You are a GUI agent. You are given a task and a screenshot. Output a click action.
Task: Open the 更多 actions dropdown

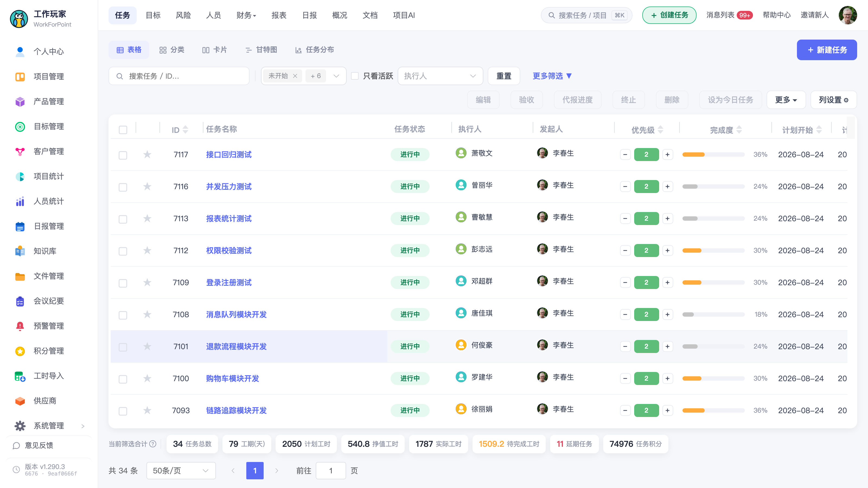[x=786, y=100]
